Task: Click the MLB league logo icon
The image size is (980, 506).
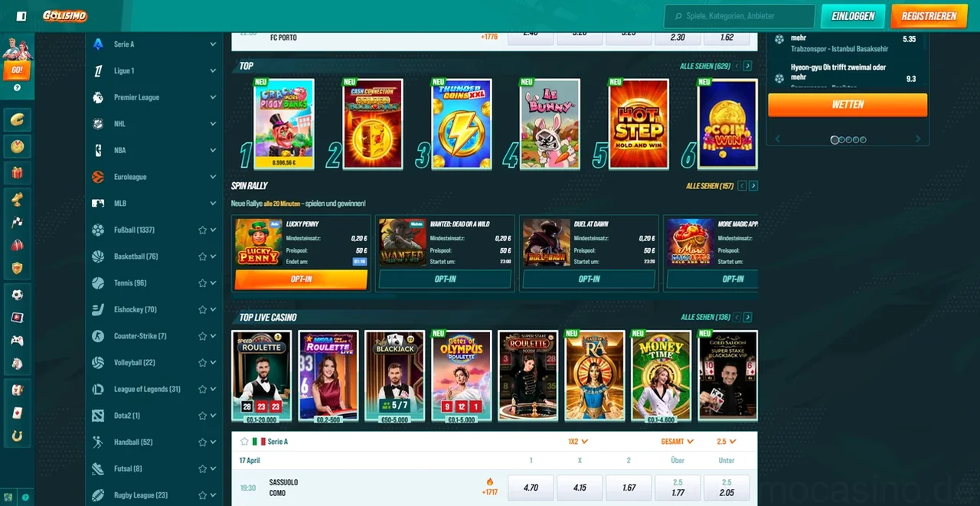Action: click(x=98, y=204)
